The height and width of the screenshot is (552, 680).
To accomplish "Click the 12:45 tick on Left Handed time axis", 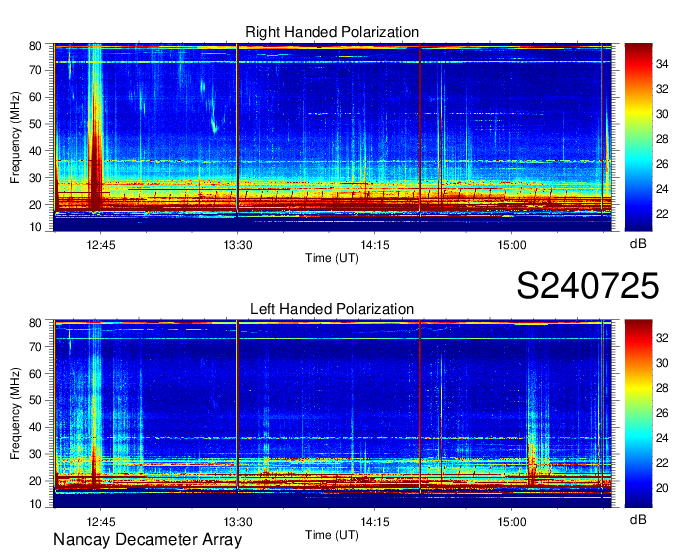I will [x=101, y=522].
